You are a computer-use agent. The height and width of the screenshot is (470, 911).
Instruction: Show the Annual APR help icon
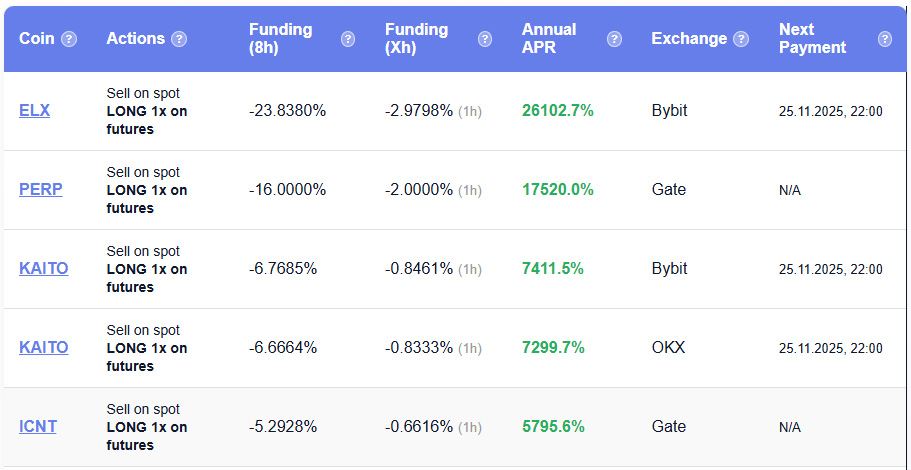coord(614,39)
